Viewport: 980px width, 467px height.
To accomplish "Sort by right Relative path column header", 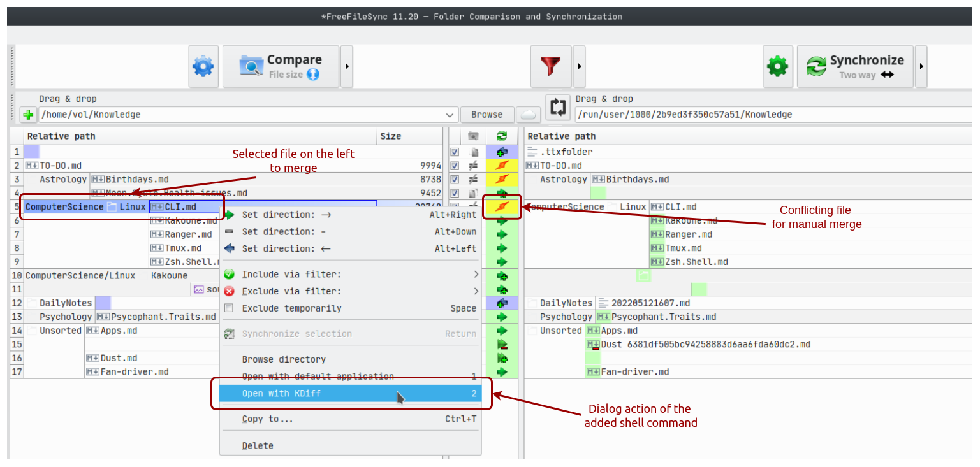I will [749, 136].
